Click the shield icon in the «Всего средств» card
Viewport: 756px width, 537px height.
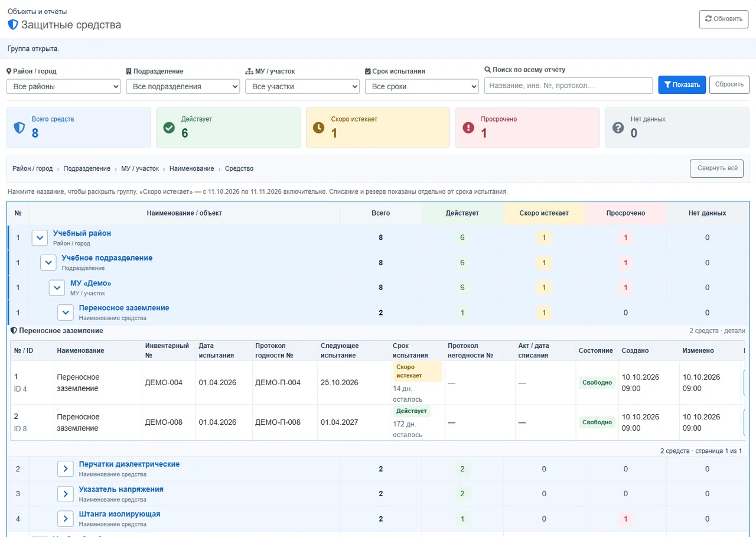click(x=19, y=128)
